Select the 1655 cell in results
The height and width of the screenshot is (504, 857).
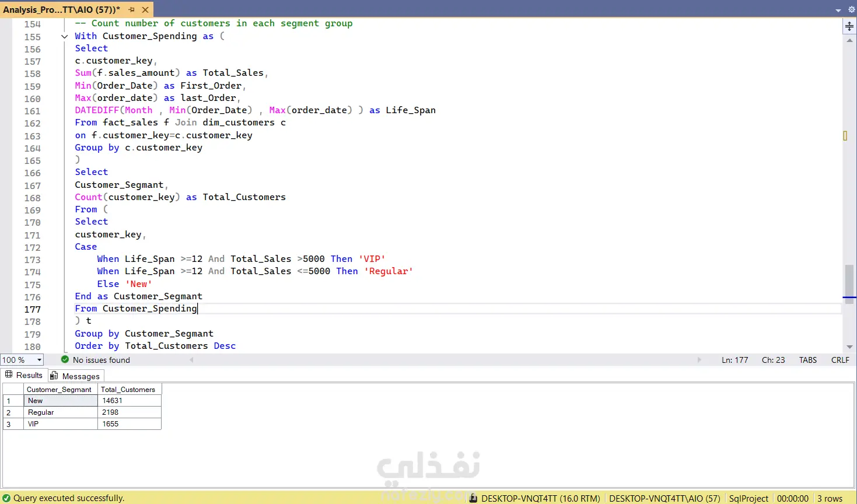(129, 424)
